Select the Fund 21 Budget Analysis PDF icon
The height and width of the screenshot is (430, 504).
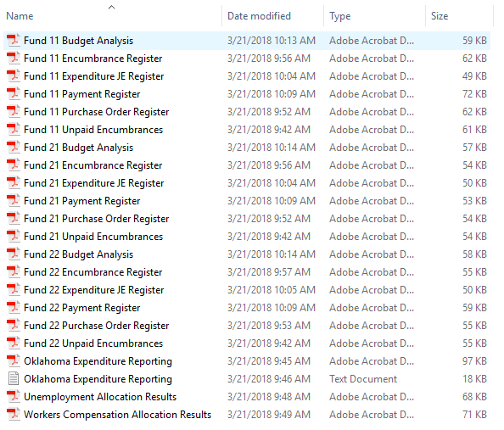[x=14, y=148]
